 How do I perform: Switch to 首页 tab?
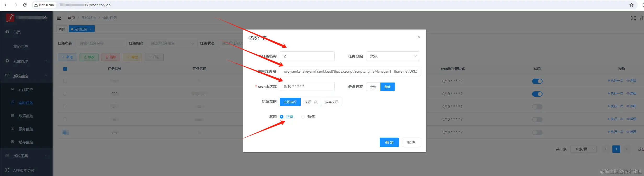click(x=62, y=29)
